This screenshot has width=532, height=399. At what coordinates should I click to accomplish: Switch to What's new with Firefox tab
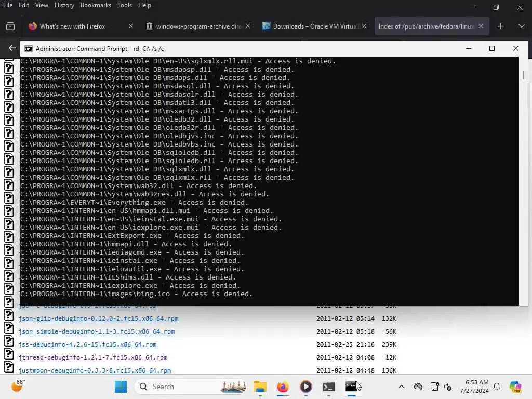pyautogui.click(x=72, y=26)
